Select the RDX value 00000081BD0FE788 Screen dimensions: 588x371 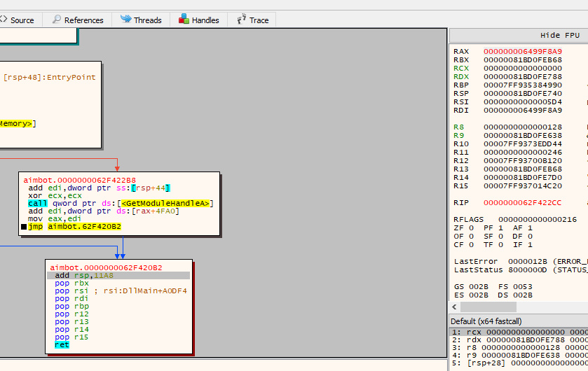pyautogui.click(x=522, y=77)
